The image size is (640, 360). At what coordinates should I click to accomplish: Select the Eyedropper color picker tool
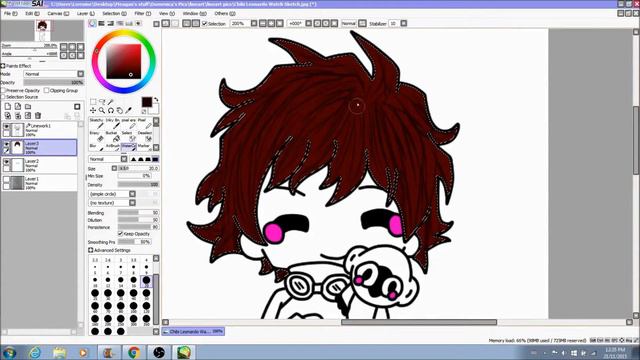tap(129, 110)
